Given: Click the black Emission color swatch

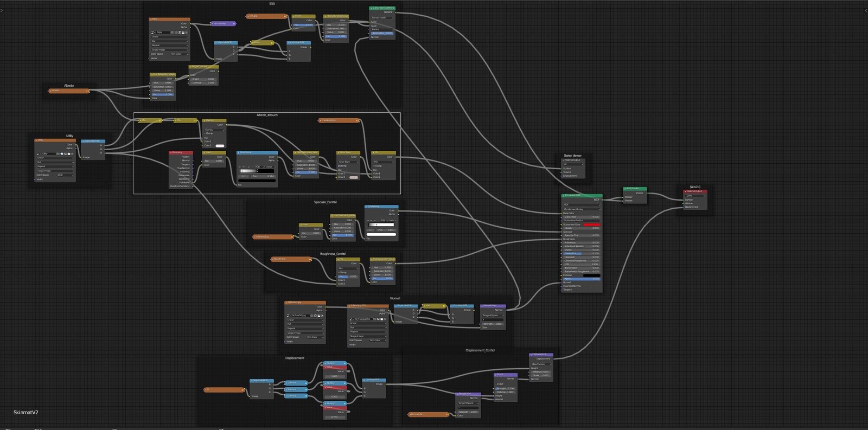Looking at the screenshot, I should tap(592, 275).
